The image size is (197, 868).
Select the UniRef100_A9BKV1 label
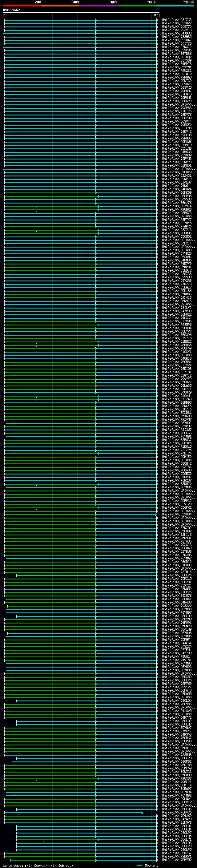pyautogui.click(x=177, y=856)
